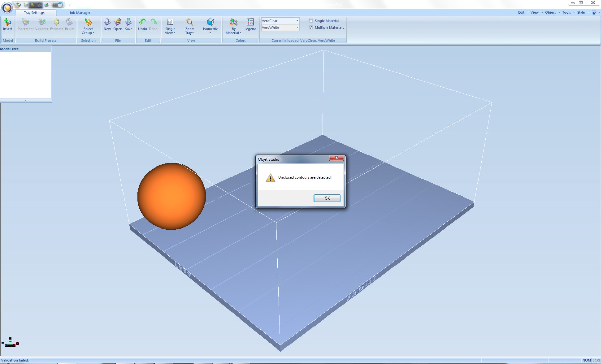Click inside the Model Tree list area
601x364 pixels.
pos(25,75)
